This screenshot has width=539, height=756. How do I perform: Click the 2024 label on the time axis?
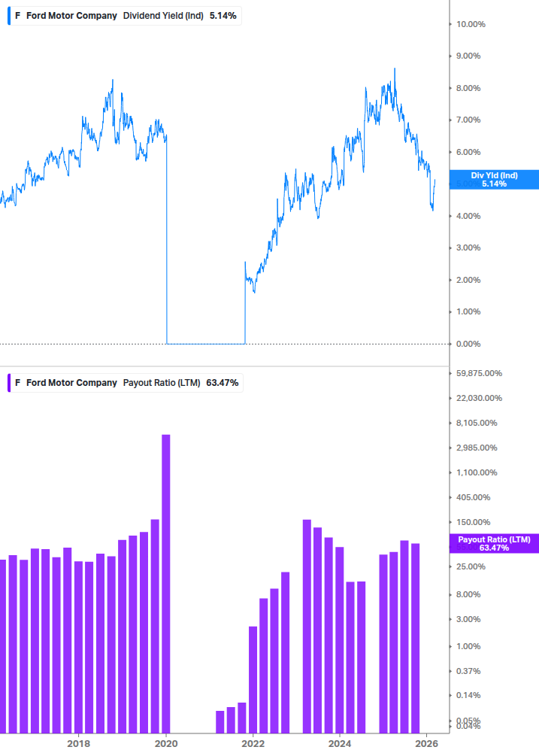click(340, 743)
